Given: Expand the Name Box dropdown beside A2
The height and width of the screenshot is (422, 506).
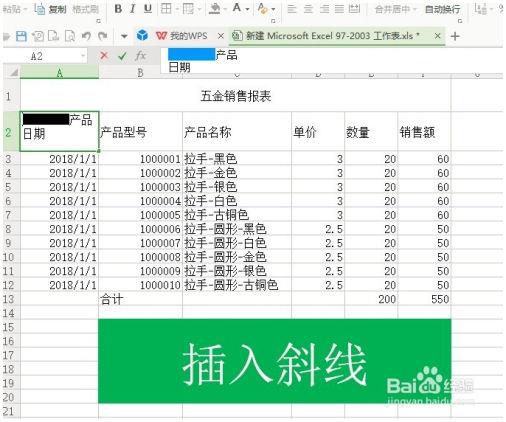Looking at the screenshot, I should 83,56.
